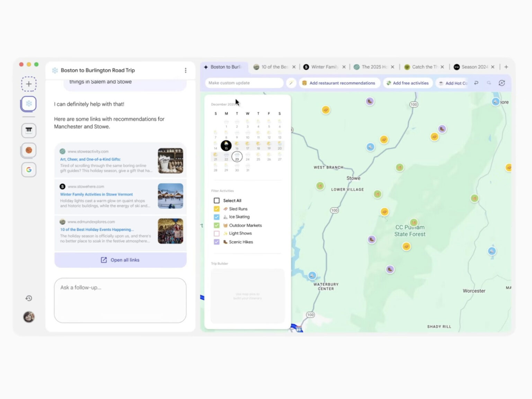The image size is (532, 399).
Task: Open the piano keyboard sidebar icon
Action: tap(29, 130)
